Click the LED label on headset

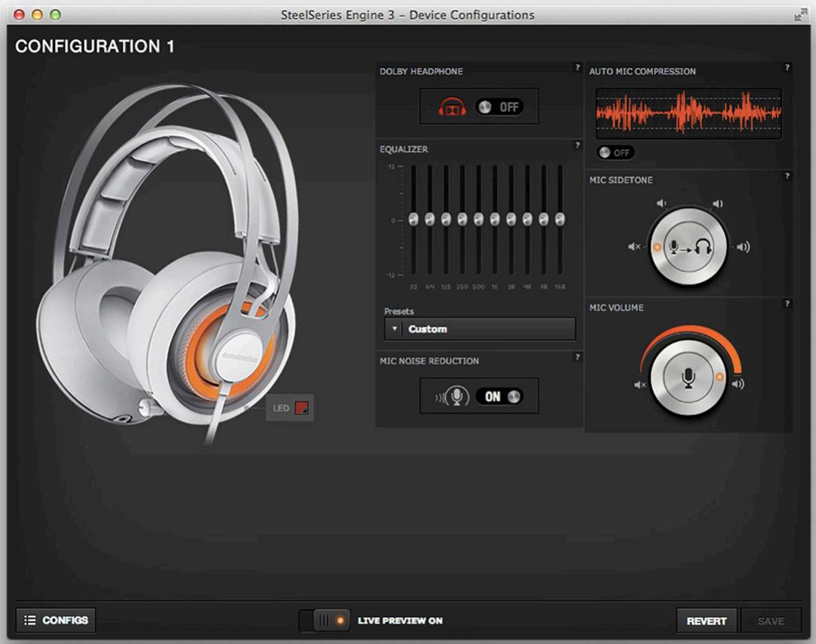click(281, 408)
